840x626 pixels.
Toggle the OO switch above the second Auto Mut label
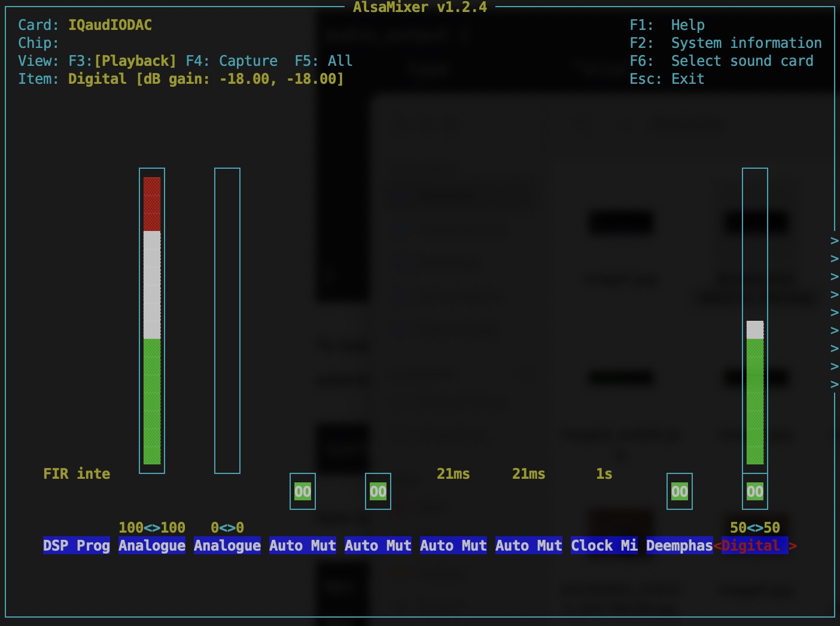pos(378,491)
